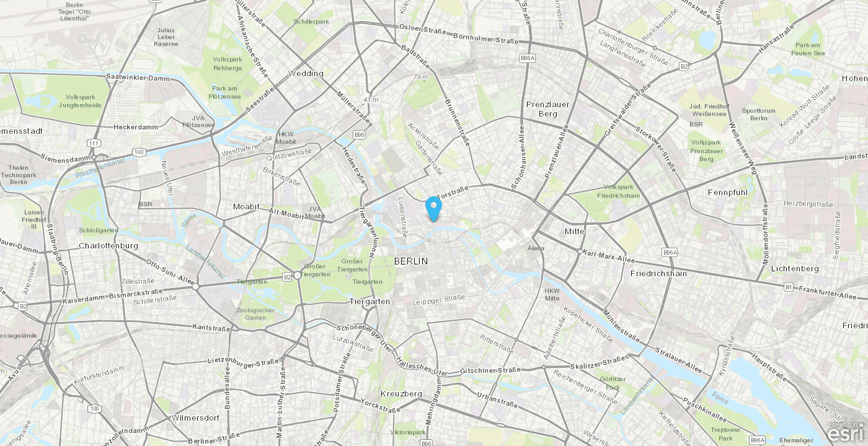
Task: Click the B96A shield on Karl-Marx-Allee
Action: tap(669, 252)
